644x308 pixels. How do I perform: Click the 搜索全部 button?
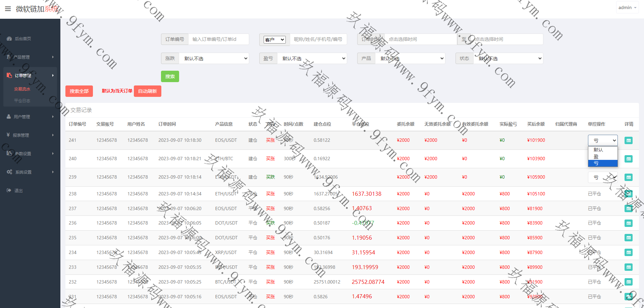click(79, 91)
